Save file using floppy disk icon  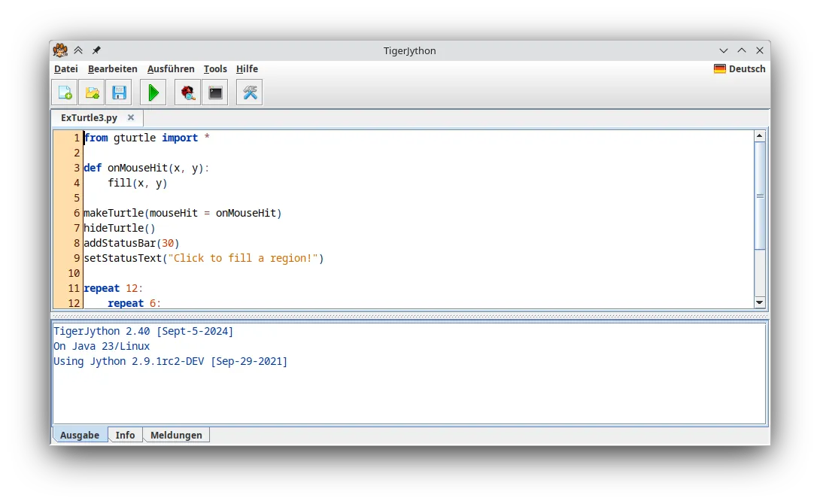[119, 93]
